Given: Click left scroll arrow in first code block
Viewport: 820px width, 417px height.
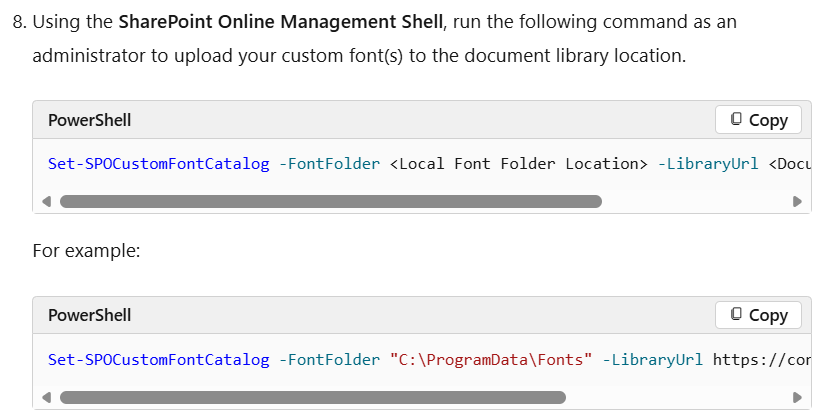Looking at the screenshot, I should pyautogui.click(x=46, y=201).
